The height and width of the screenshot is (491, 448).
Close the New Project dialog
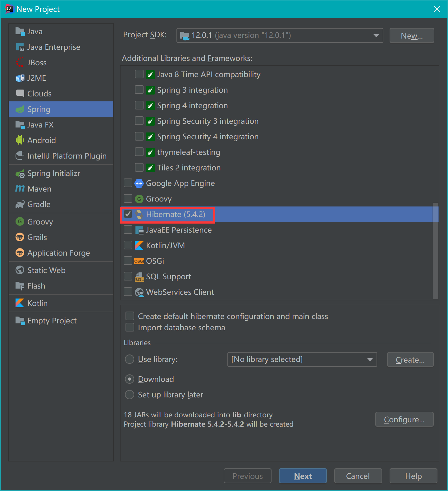(437, 9)
